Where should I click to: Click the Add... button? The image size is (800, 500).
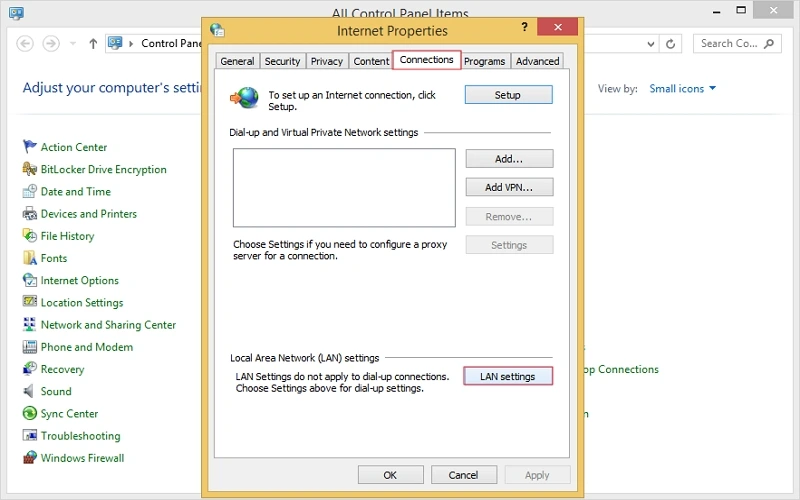pyautogui.click(x=509, y=159)
